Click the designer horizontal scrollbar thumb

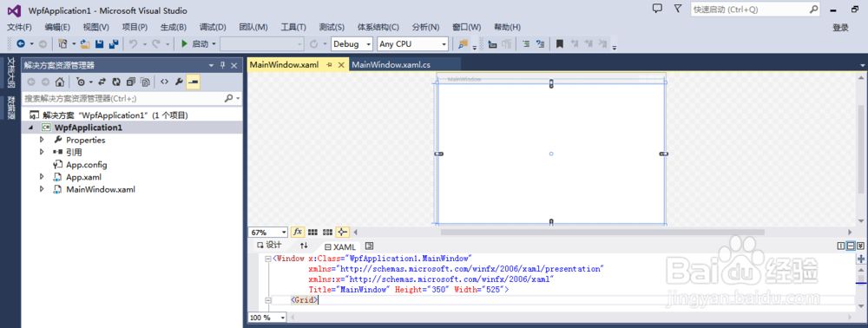point(602,232)
